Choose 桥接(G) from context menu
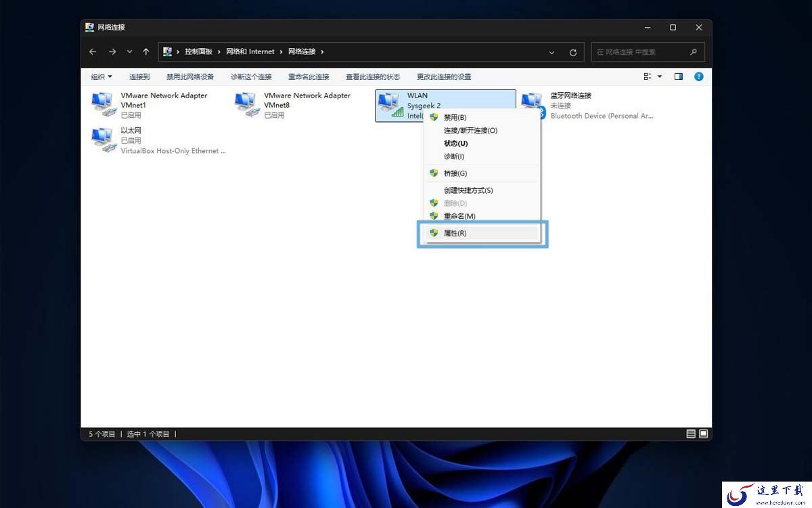812x508 pixels. click(x=482, y=173)
